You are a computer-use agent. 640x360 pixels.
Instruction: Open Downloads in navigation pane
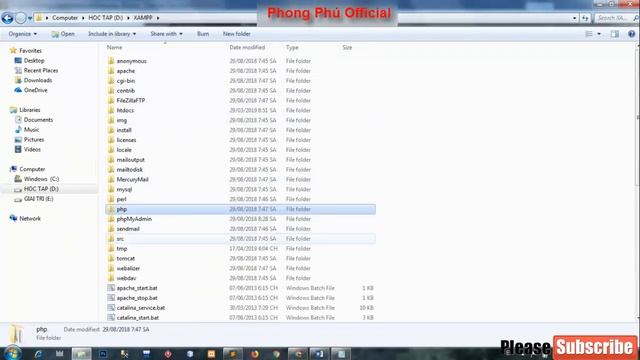click(x=38, y=80)
